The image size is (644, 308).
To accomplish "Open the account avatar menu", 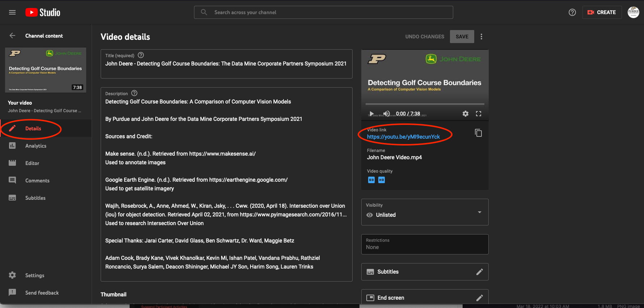I will click(633, 12).
